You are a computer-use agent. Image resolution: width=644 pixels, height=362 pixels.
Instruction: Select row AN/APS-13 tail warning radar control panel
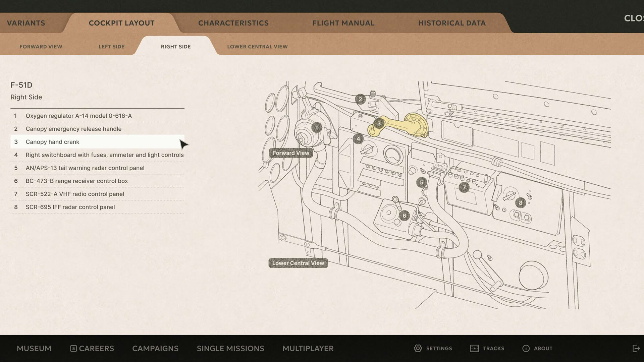[97, 168]
